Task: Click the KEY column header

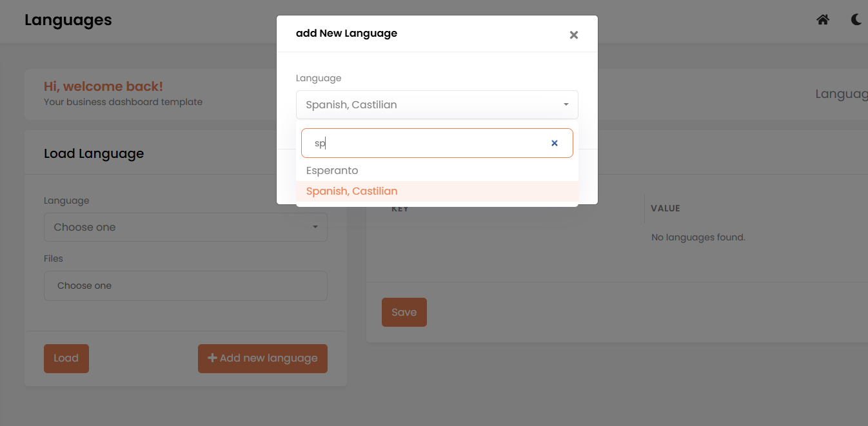Action: click(x=400, y=208)
